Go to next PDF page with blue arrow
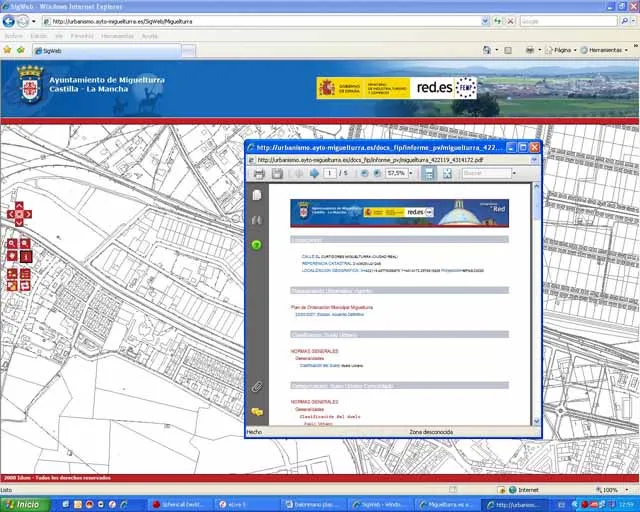The height and width of the screenshot is (512, 640). point(314,173)
